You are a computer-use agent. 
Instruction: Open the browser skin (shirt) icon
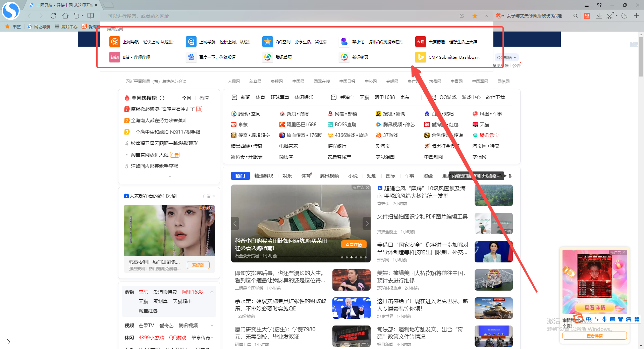click(x=599, y=5)
